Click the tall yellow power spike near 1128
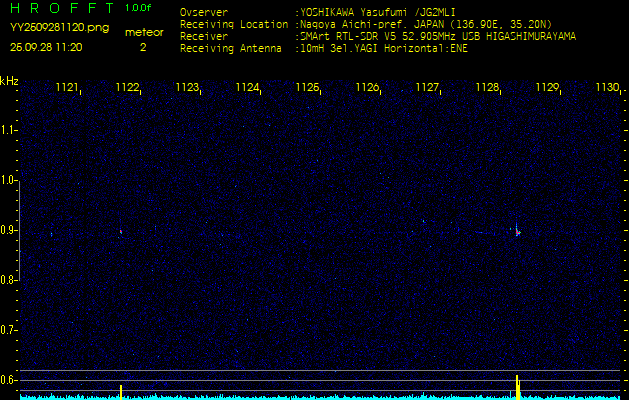 click(517, 386)
